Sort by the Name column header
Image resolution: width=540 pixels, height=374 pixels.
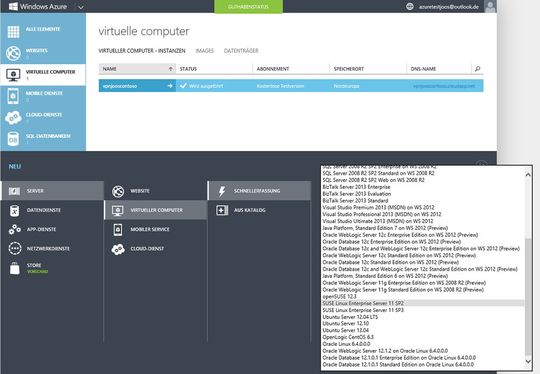coord(137,69)
